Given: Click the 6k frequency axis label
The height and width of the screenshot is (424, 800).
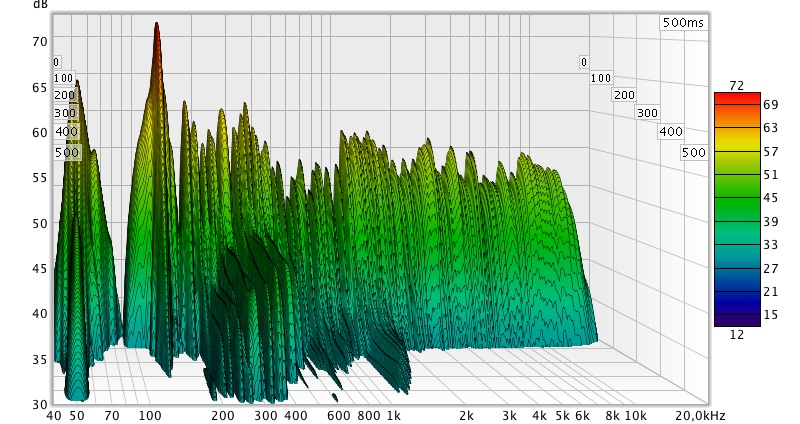Looking at the screenshot, I should tap(583, 416).
